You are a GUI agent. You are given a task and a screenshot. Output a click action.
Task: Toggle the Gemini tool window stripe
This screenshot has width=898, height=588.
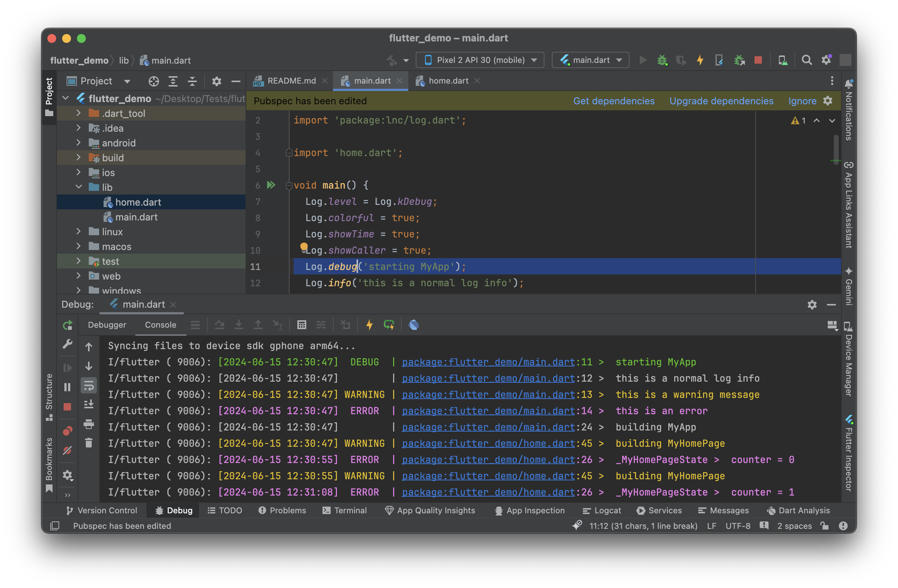click(848, 286)
